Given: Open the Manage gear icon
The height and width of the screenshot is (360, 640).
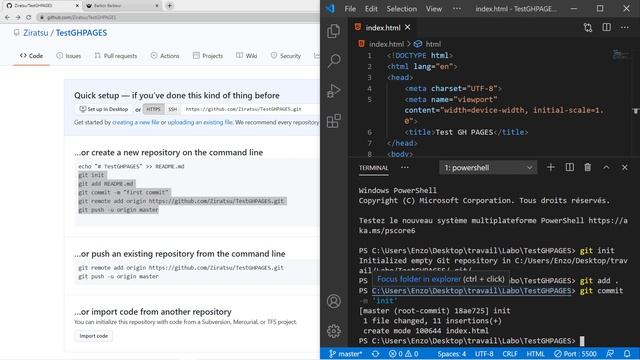Looking at the screenshot, I should [x=333, y=331].
